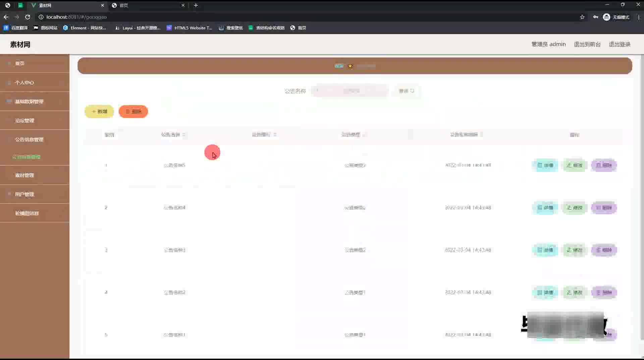Click the 素材网 logo title

coord(20,45)
